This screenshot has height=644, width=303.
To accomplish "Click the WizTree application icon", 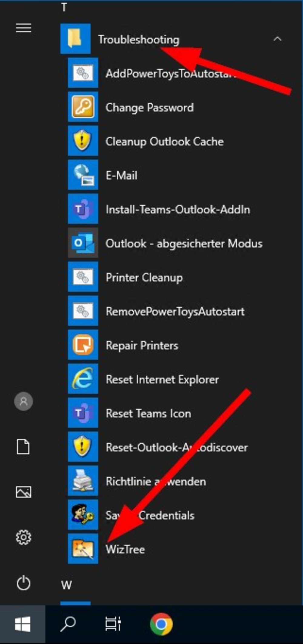I will click(x=83, y=549).
